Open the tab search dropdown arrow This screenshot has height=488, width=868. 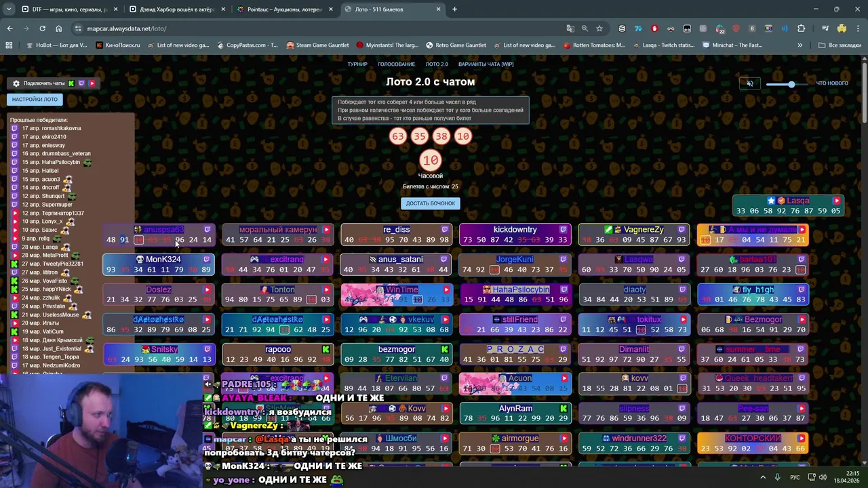(9, 9)
